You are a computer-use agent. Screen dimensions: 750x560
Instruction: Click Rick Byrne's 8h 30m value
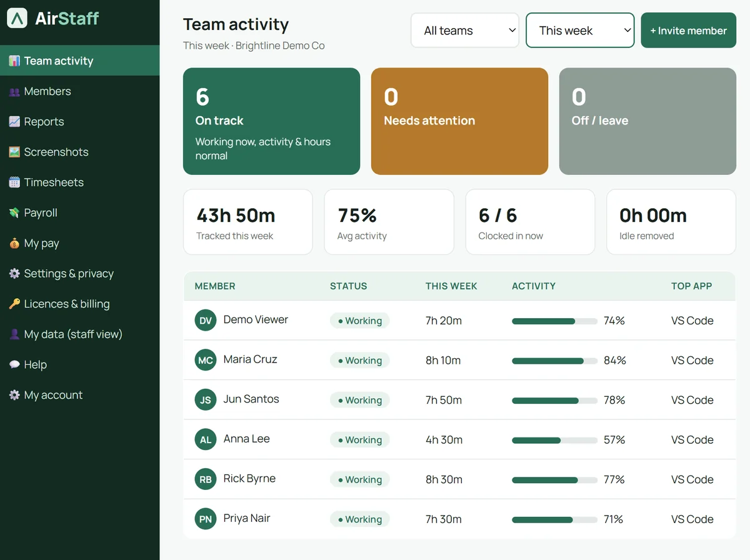point(444,479)
